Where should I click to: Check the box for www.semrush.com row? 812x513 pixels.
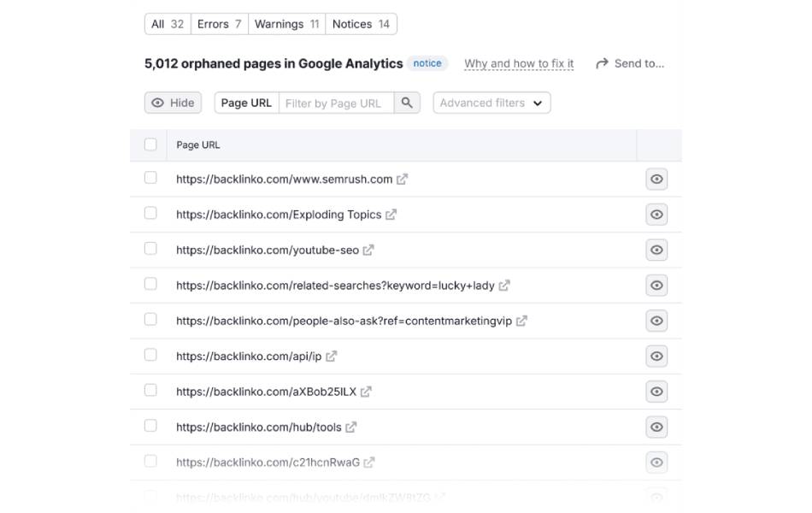tap(150, 178)
